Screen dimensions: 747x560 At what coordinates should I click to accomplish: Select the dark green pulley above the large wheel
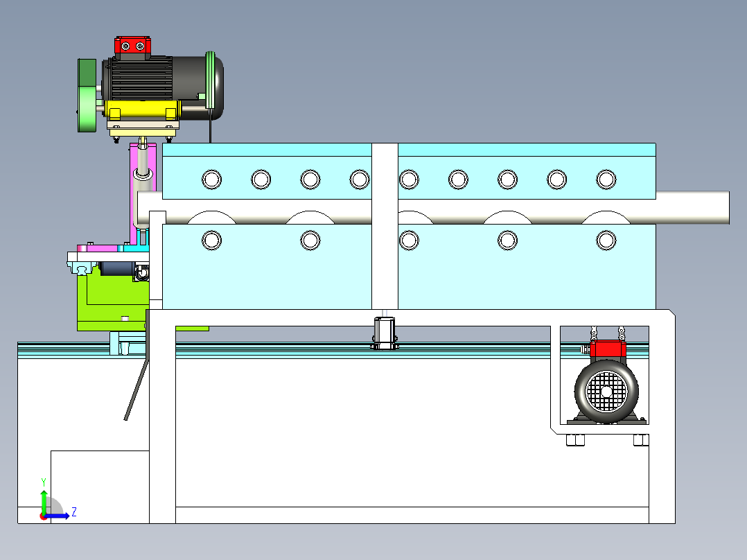(87, 73)
